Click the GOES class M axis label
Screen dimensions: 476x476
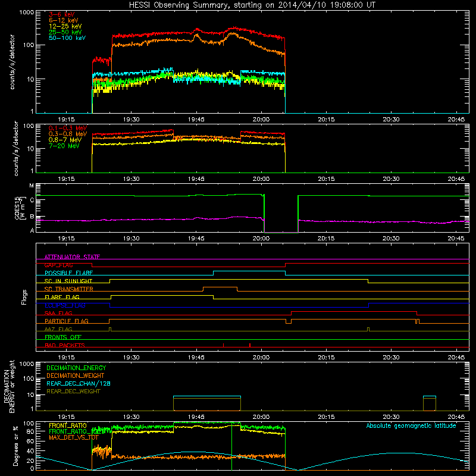click(x=32, y=186)
